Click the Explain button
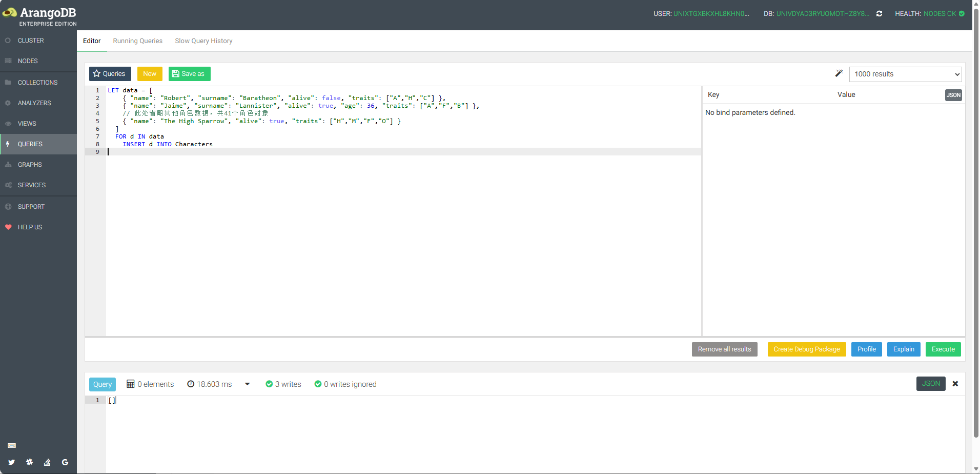The height and width of the screenshot is (474, 980). 904,349
